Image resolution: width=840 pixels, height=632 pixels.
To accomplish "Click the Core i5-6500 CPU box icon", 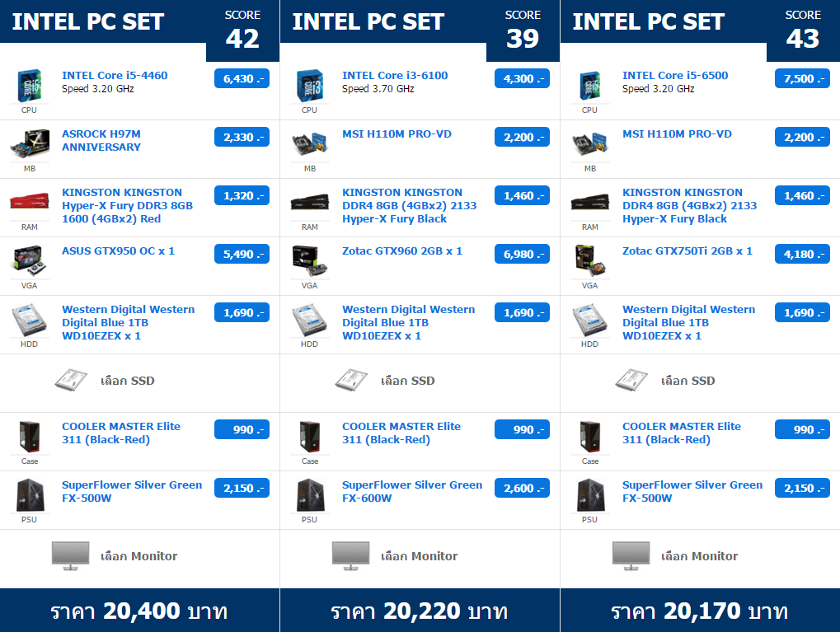I will pyautogui.click(x=589, y=86).
